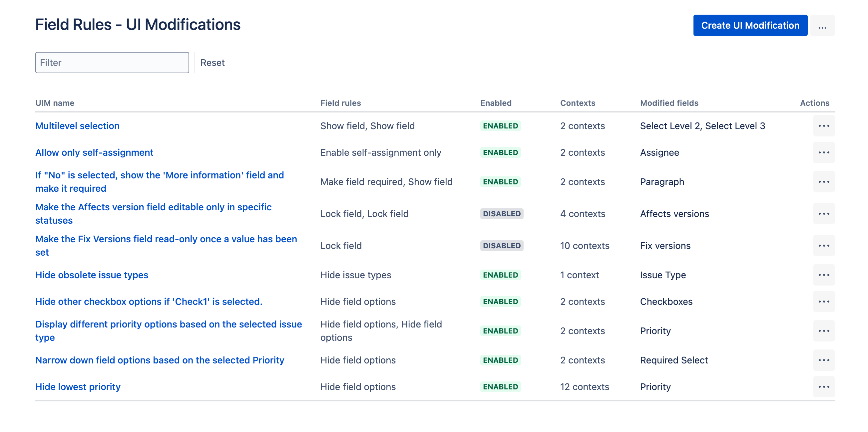This screenshot has height=432, width=868.
Task: Open the more options menu beside Create button
Action: [x=822, y=26]
